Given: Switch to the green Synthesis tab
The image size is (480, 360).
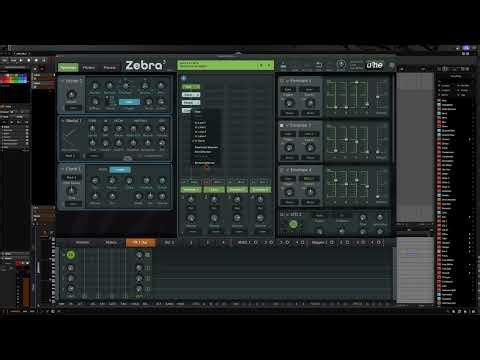Looking at the screenshot, I should pos(68,67).
